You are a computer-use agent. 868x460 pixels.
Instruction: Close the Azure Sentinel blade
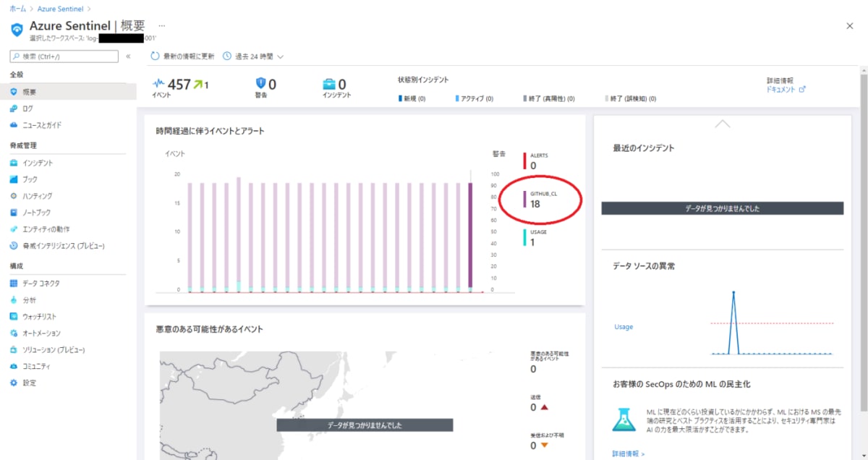coord(850,25)
